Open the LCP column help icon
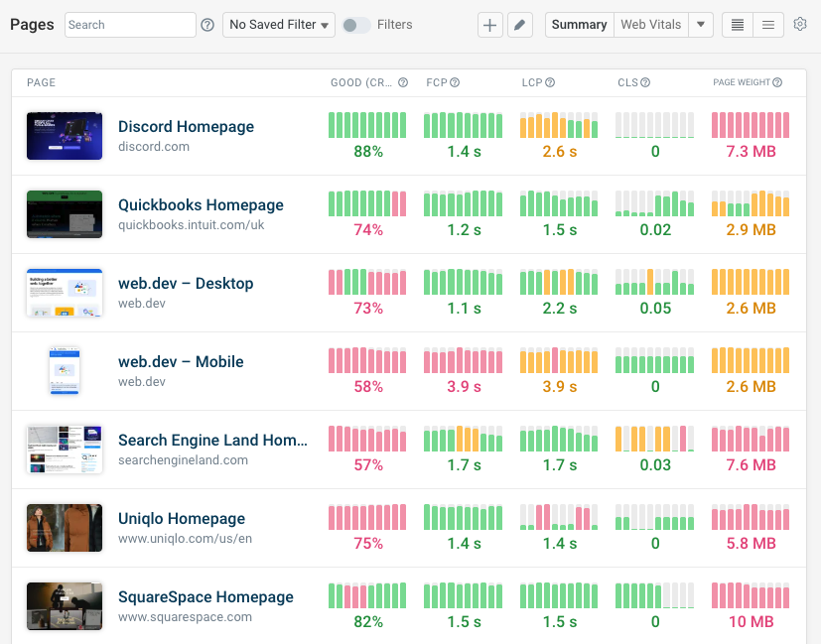 click(552, 82)
